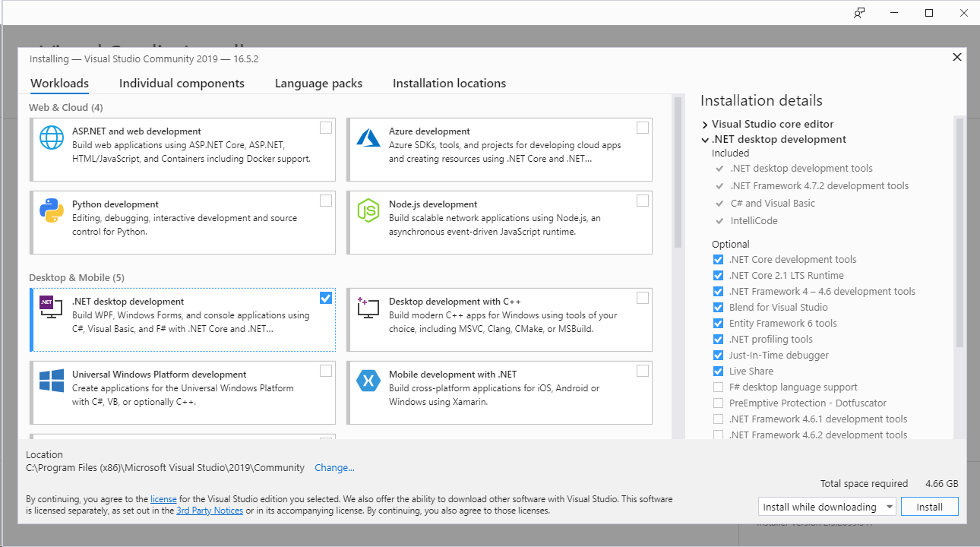Switch to the Workloads tab
This screenshot has width=980, height=547.
(x=59, y=84)
